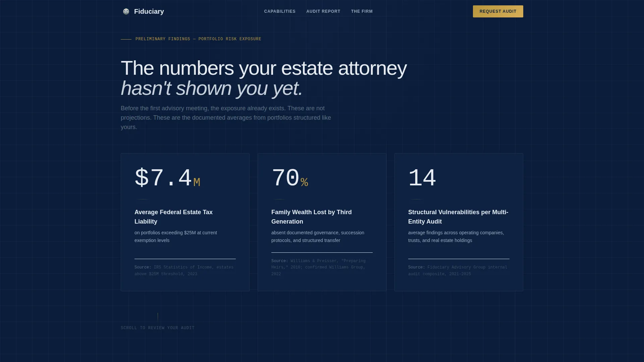Open the Capabilities nav item
644x362 pixels.
(x=280, y=11)
